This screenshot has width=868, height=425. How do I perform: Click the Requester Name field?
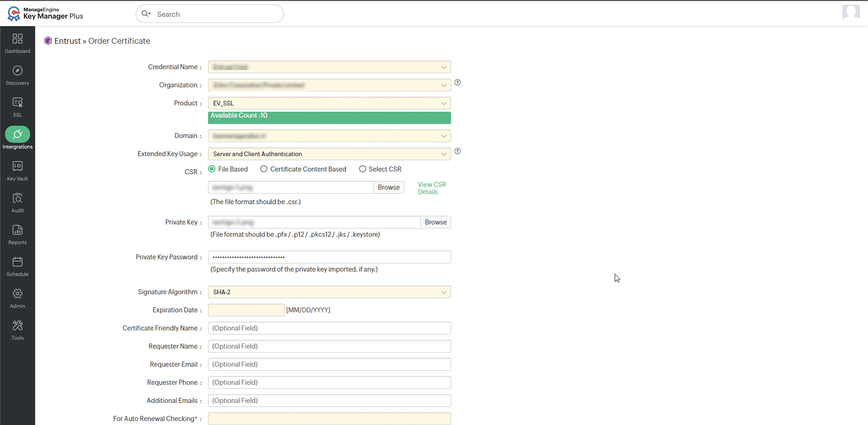click(329, 346)
